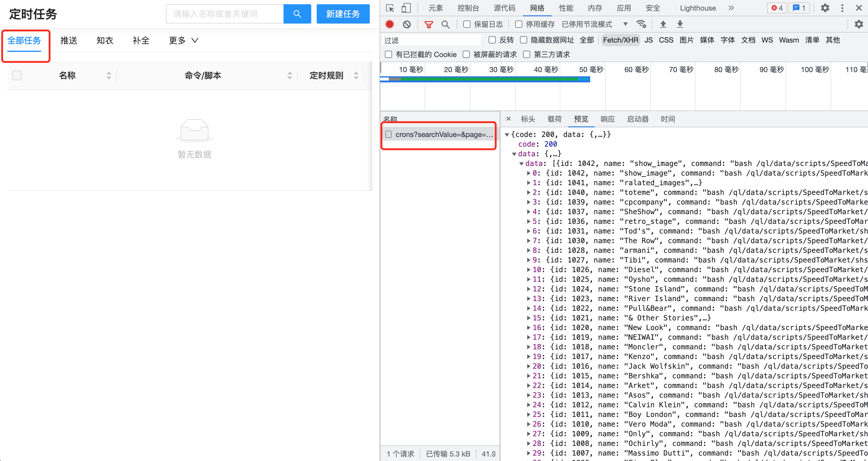
Task: Export HAR file download arrow
Action: pyautogui.click(x=680, y=24)
